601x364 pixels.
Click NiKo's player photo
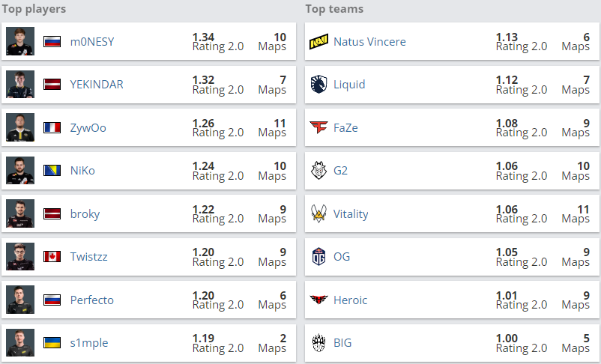tap(20, 171)
